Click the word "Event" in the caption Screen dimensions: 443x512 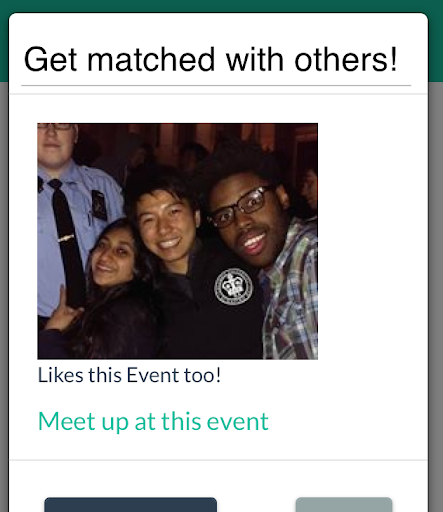pos(153,375)
